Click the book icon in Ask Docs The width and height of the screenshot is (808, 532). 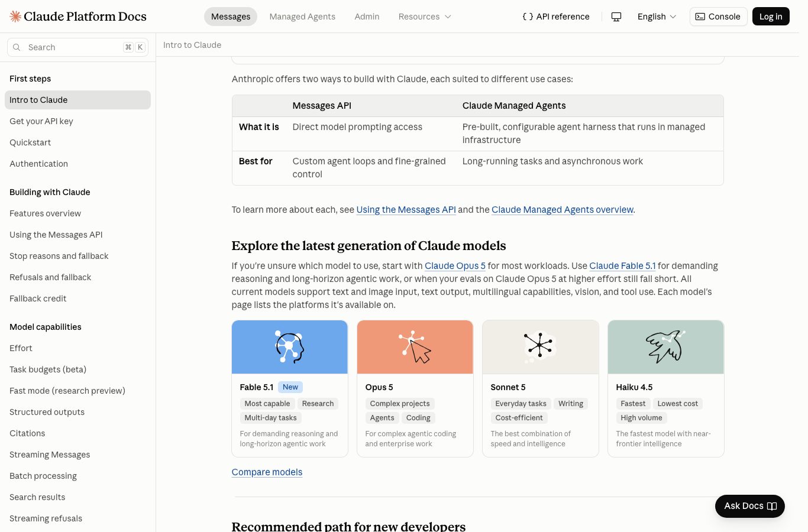[x=772, y=506]
